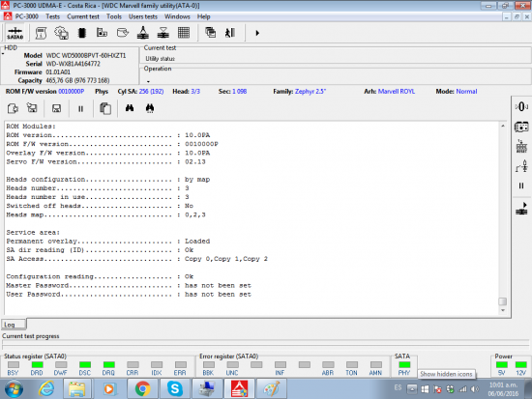532x399 pixels.
Task: Click the pause icon in right sidebar
Action: [x=521, y=185]
